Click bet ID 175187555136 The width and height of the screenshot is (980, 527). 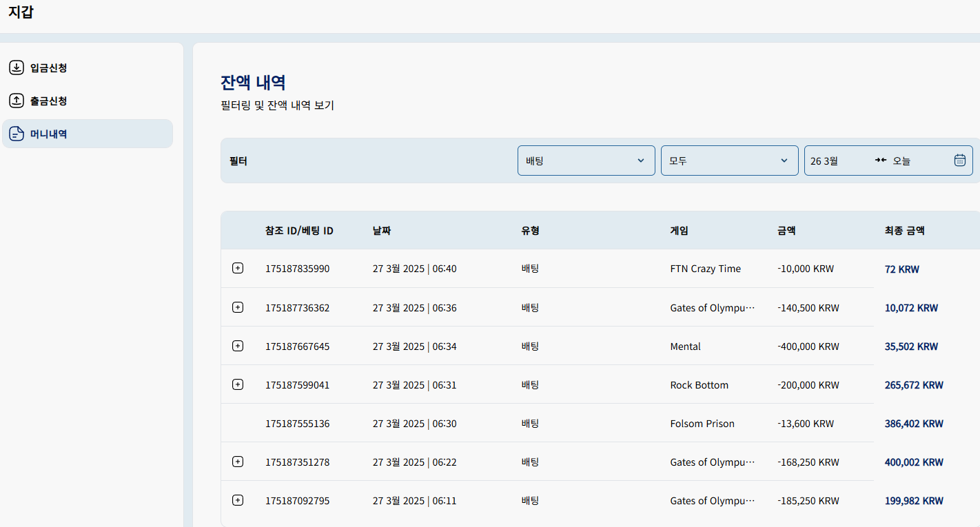pyautogui.click(x=298, y=424)
